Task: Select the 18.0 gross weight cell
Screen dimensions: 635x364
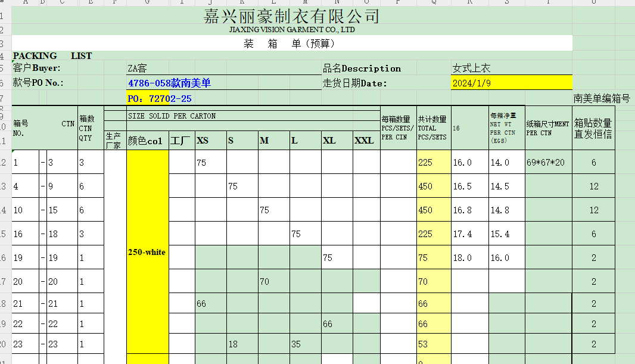Action: [x=469, y=258]
